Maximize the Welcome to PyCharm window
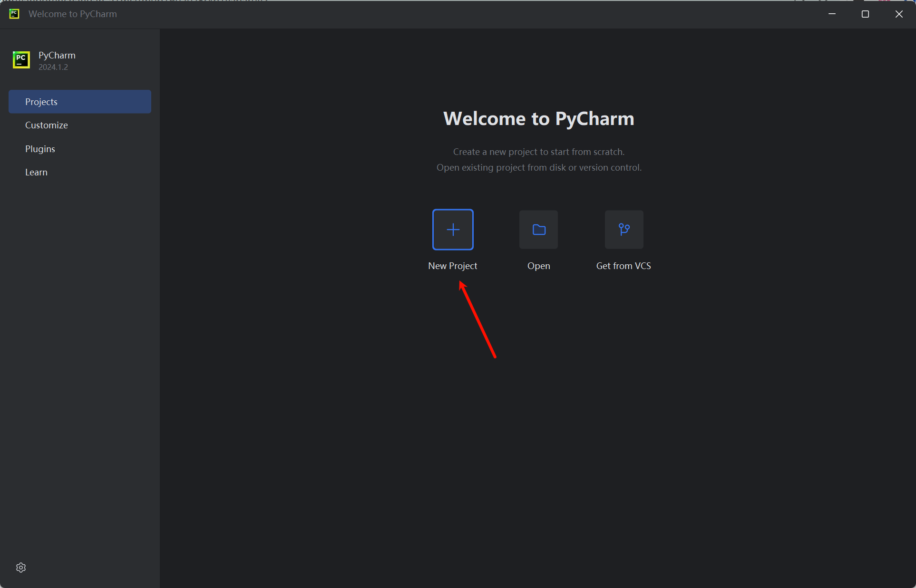This screenshot has height=588, width=916. click(x=865, y=14)
